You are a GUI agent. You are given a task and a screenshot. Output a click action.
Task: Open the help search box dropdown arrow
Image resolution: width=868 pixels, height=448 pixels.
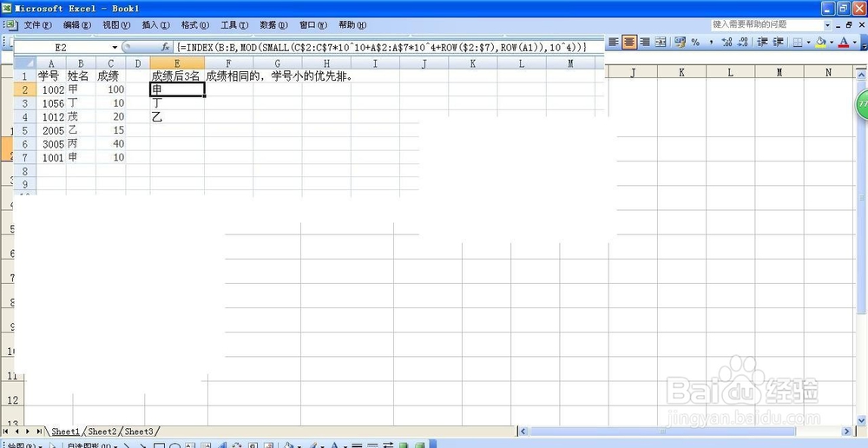pos(827,25)
